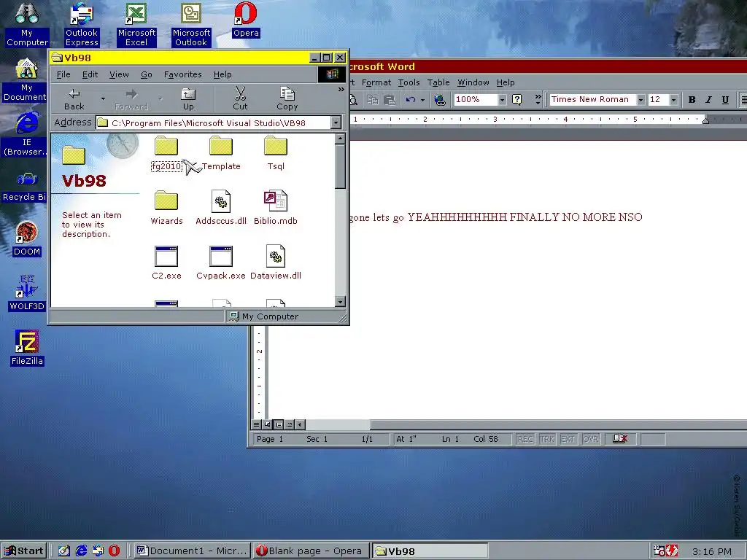Open Window menu in Word

[x=473, y=82]
